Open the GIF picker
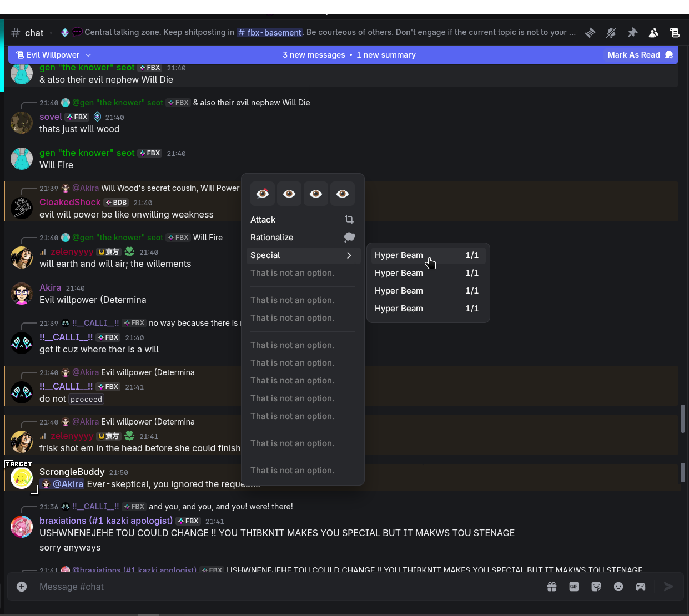Viewport: 689px width, 616px height. coord(574,587)
